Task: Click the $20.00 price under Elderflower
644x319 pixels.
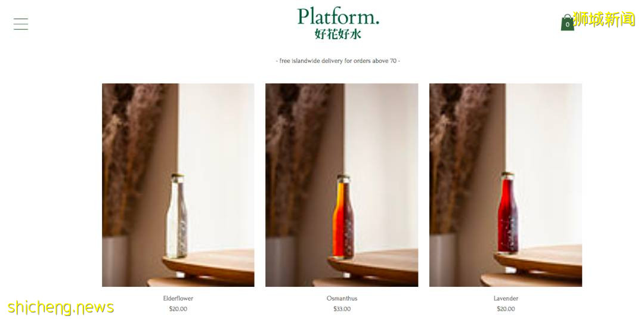Action: 178,309
